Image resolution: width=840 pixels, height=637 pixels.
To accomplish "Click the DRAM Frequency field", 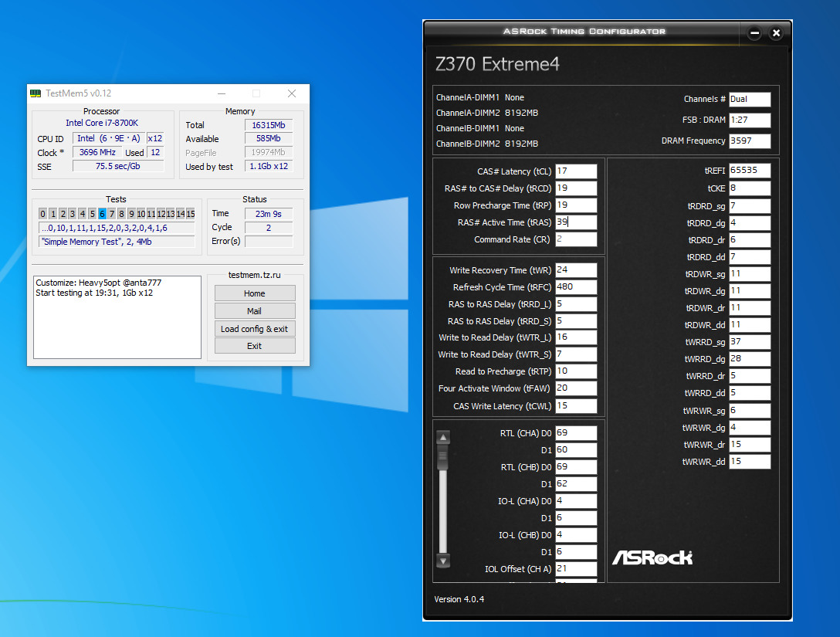I will point(750,141).
